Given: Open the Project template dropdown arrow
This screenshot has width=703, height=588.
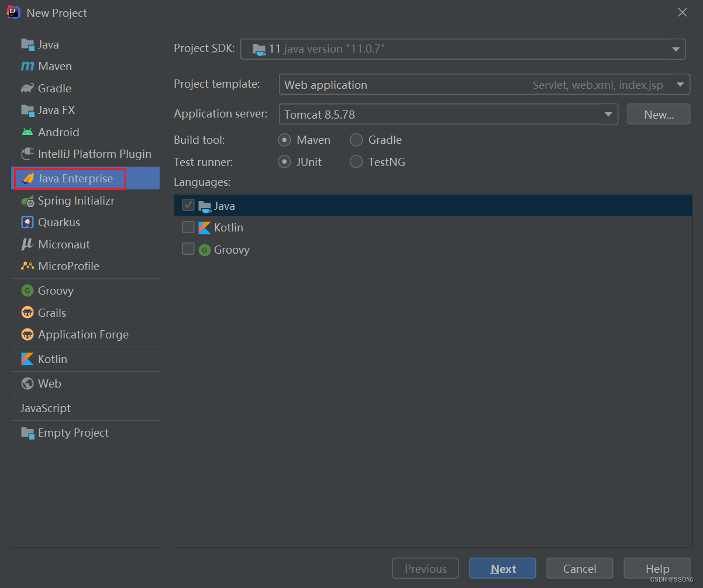Looking at the screenshot, I should point(680,85).
